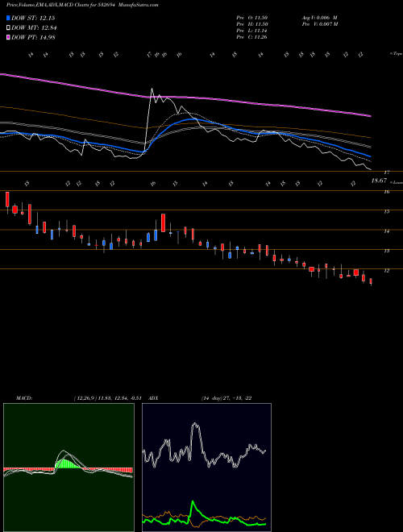The image size is (403, 532).
Task: Click the 'Avg V: 0.006 M' value
Action: pyautogui.click(x=319, y=18)
